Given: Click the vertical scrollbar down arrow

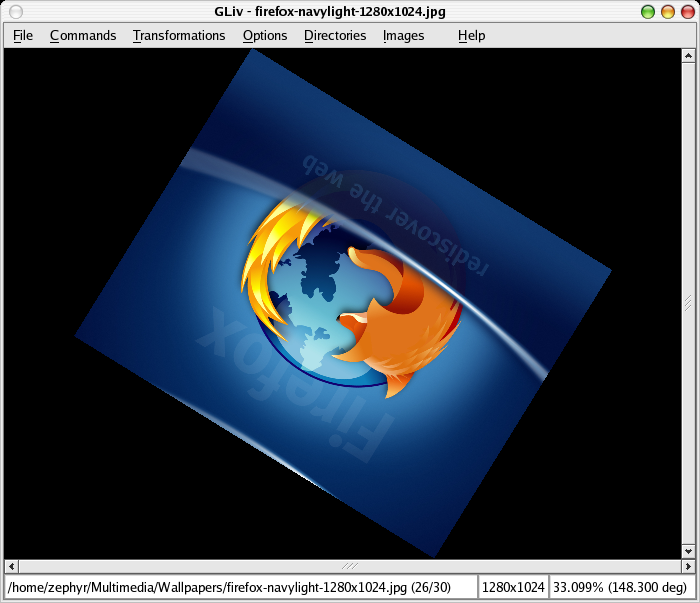Looking at the screenshot, I should (x=688, y=551).
